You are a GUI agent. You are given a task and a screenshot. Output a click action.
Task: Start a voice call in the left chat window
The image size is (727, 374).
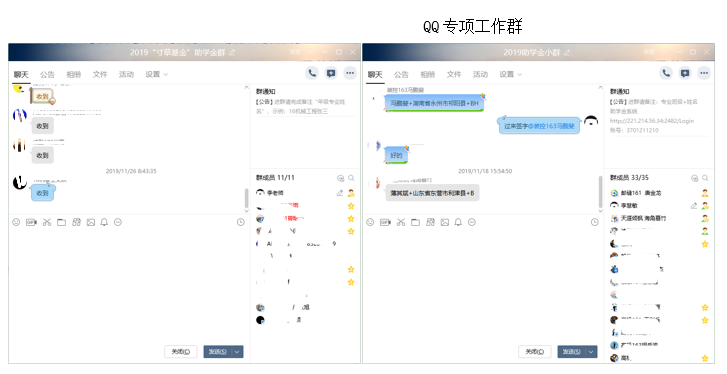(312, 73)
